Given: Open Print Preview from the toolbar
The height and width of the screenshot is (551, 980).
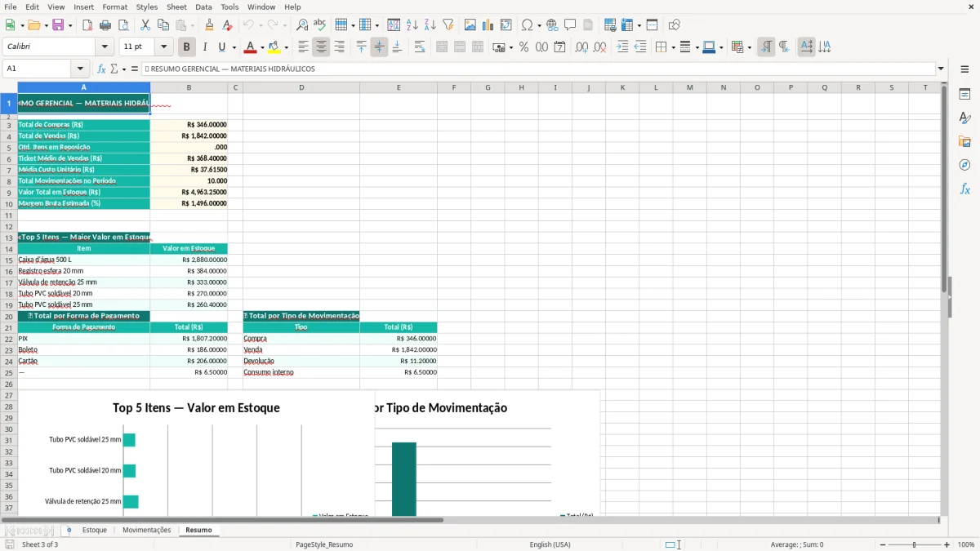Looking at the screenshot, I should coord(123,25).
